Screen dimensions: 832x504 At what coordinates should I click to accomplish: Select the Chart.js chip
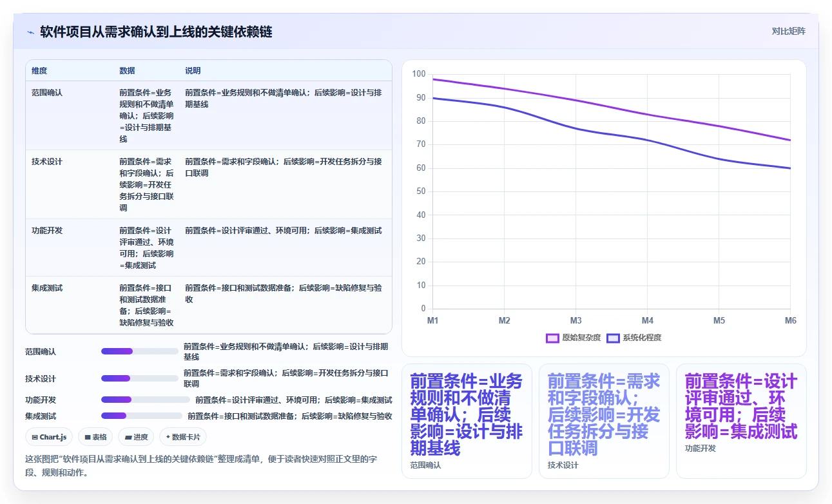pyautogui.click(x=50, y=437)
